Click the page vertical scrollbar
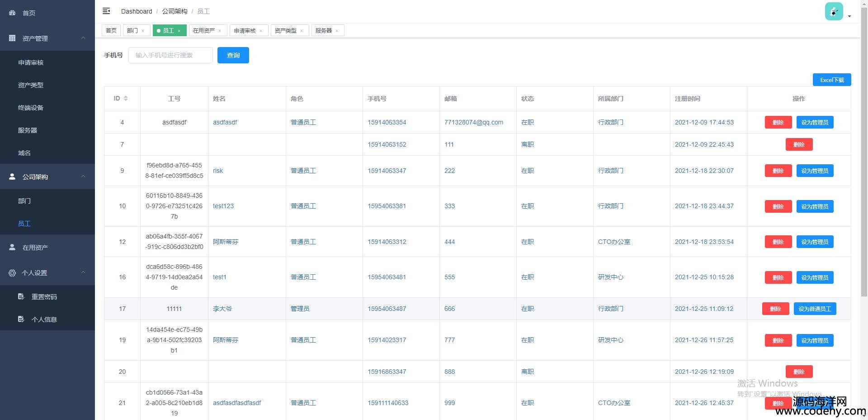Image resolution: width=868 pixels, height=420 pixels. tap(864, 154)
